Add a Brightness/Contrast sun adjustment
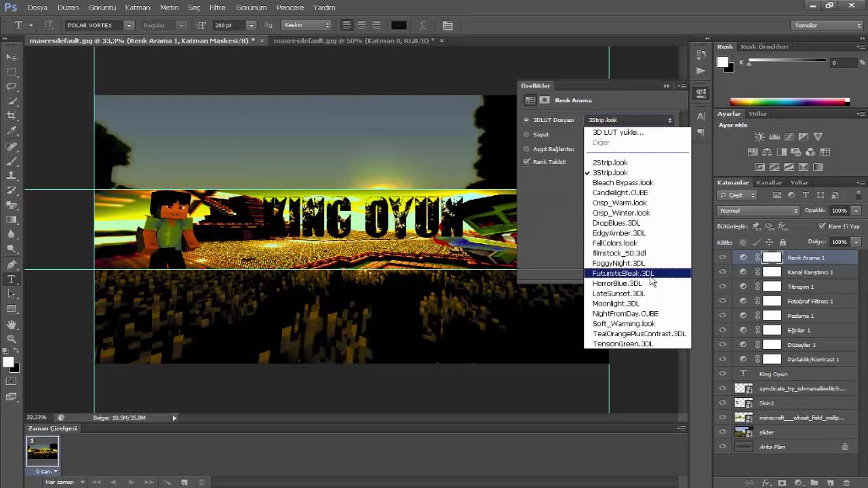868x488 pixels. point(759,137)
